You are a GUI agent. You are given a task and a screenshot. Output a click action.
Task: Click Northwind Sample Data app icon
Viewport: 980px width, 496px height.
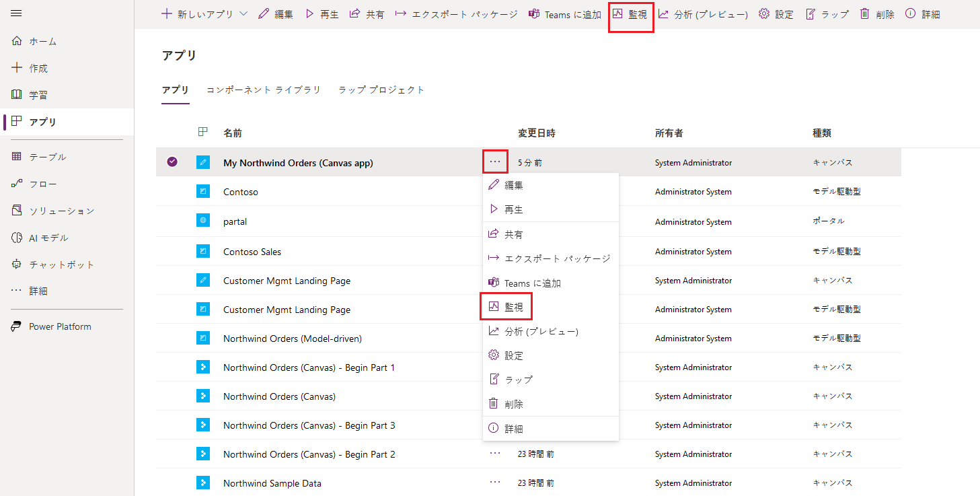pyautogui.click(x=203, y=483)
